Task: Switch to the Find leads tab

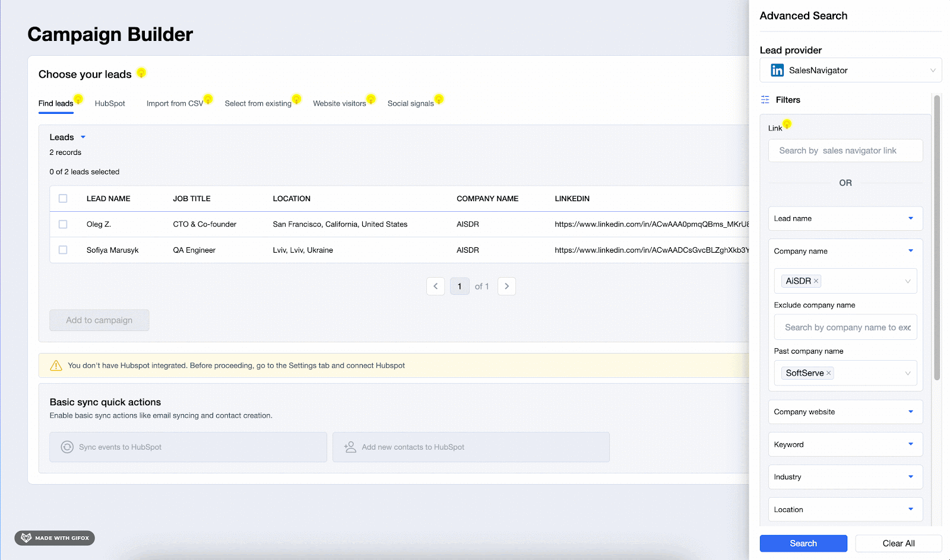Action: point(56,103)
